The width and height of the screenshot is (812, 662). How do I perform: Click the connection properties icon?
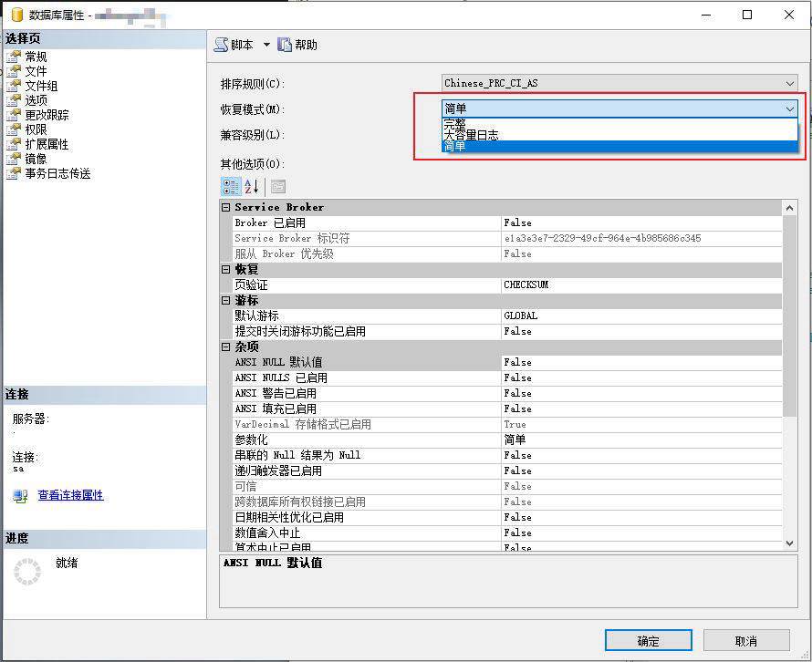20,496
